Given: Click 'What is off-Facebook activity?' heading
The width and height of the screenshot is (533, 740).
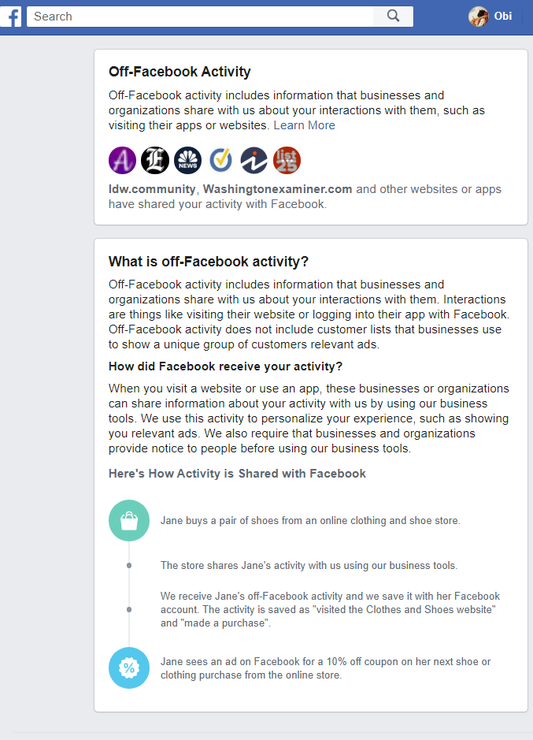Looking at the screenshot, I should [208, 261].
